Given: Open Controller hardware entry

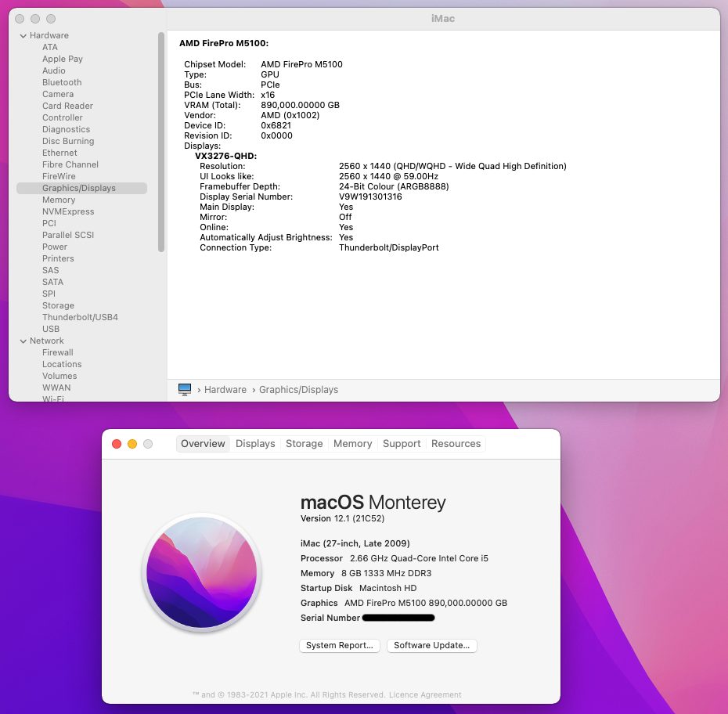Looking at the screenshot, I should point(63,117).
